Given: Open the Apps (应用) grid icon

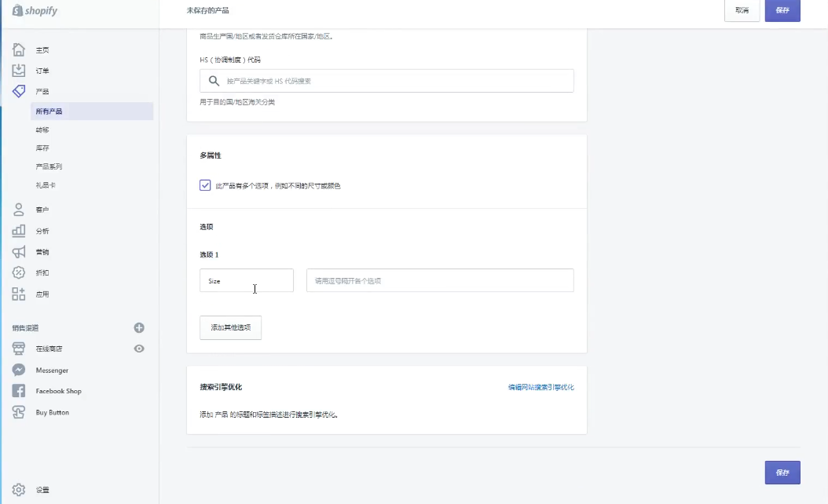Looking at the screenshot, I should (x=19, y=294).
